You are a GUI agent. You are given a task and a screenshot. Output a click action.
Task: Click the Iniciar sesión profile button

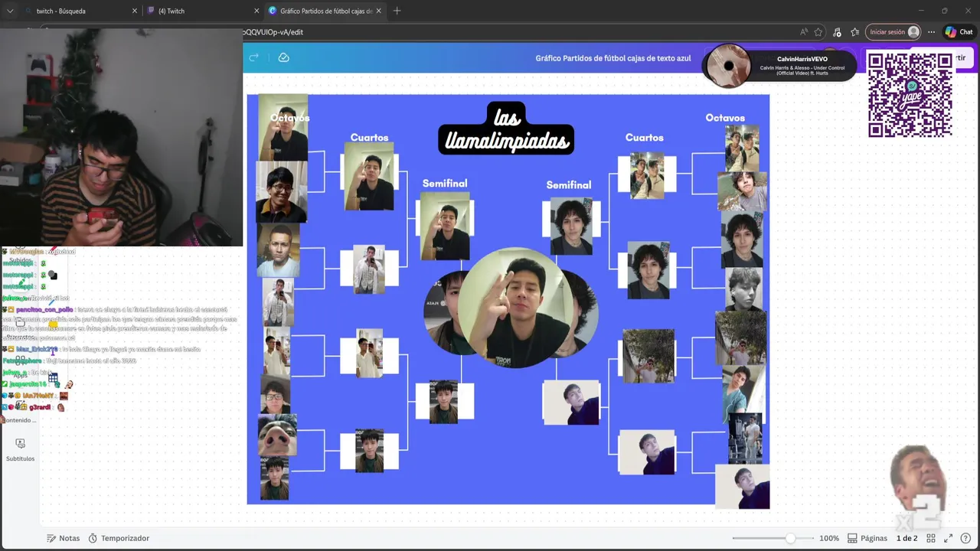893,32
